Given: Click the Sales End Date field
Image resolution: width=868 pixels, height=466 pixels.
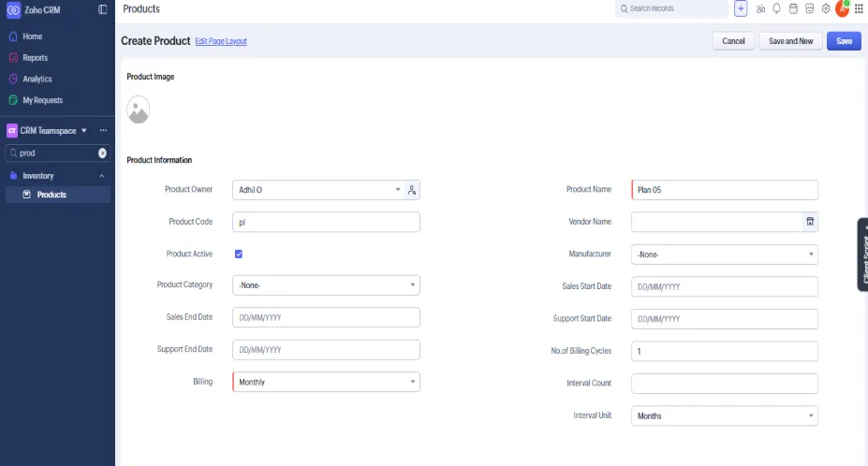Looking at the screenshot, I should click(326, 317).
